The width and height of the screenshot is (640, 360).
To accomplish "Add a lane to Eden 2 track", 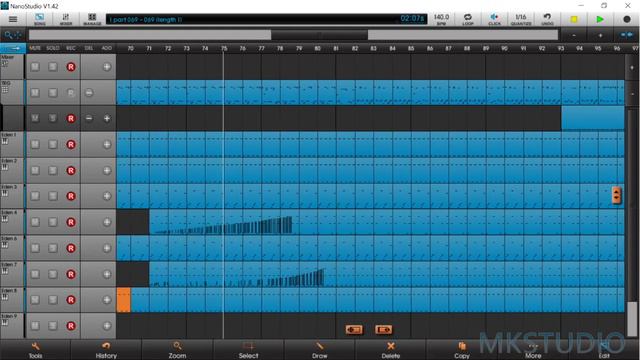I will [107, 171].
